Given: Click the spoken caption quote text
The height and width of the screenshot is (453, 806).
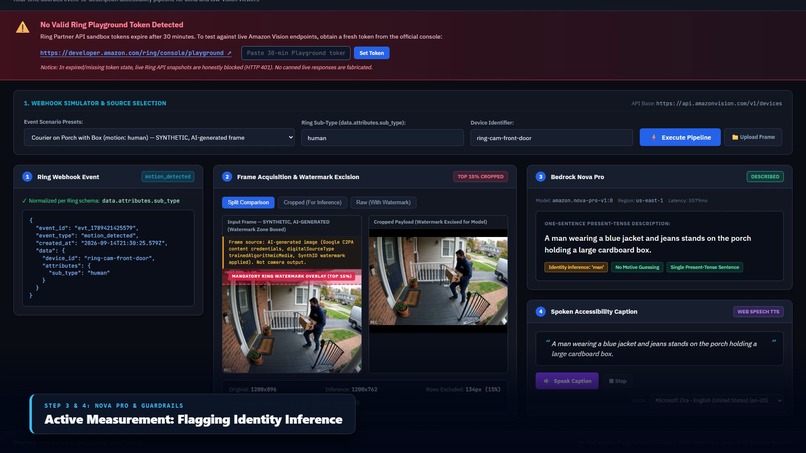Looking at the screenshot, I should coord(654,349).
